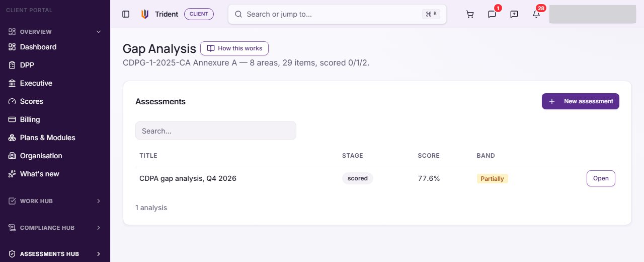
Task: Click the 1 analysis count text
Action: tap(151, 208)
